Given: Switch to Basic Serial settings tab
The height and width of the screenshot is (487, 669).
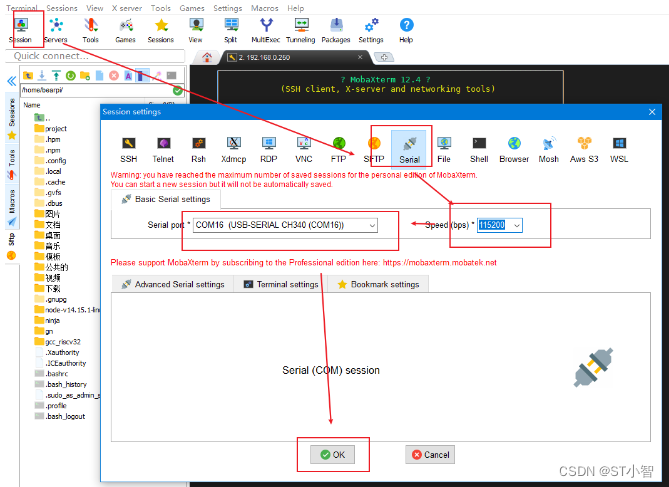Looking at the screenshot, I should pyautogui.click(x=166, y=199).
